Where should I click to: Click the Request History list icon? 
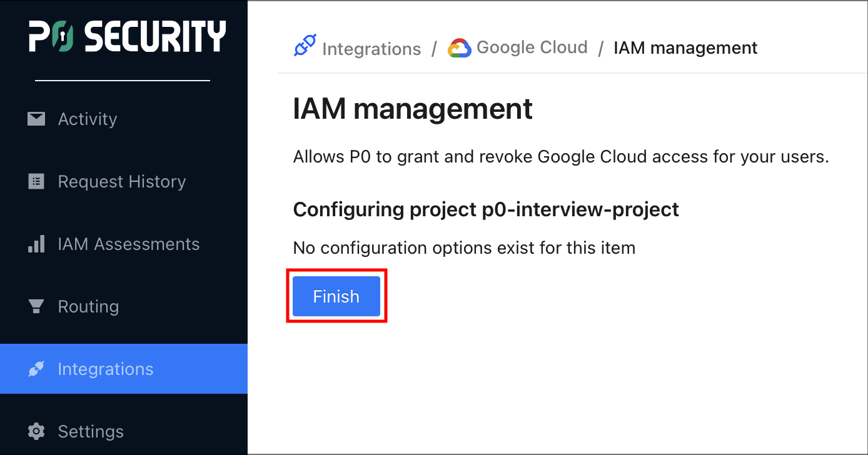click(x=36, y=181)
